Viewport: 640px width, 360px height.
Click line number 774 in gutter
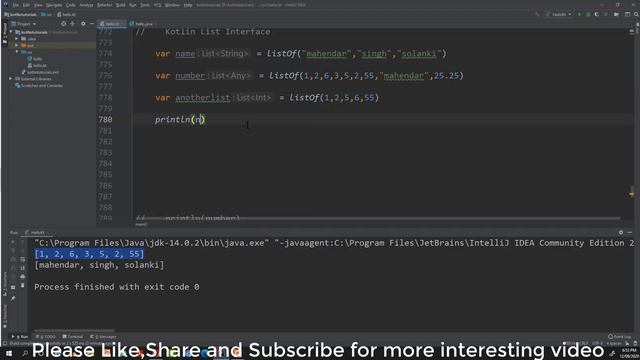[x=105, y=53]
